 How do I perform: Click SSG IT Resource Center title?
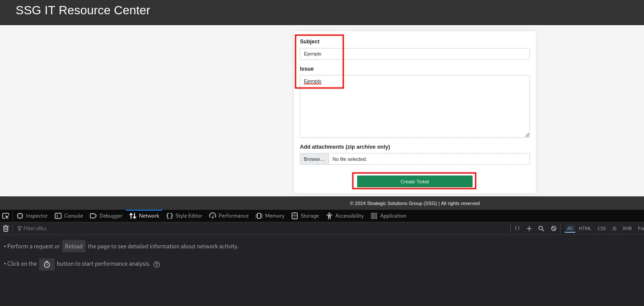(83, 10)
